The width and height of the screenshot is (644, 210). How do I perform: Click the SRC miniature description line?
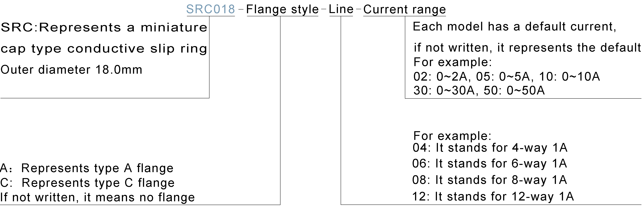coord(104,27)
